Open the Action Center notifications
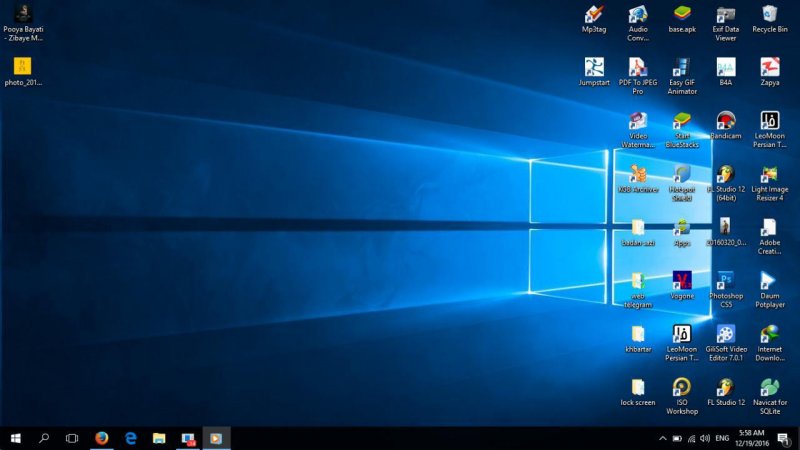Viewport: 800px width, 450px height. 781,438
